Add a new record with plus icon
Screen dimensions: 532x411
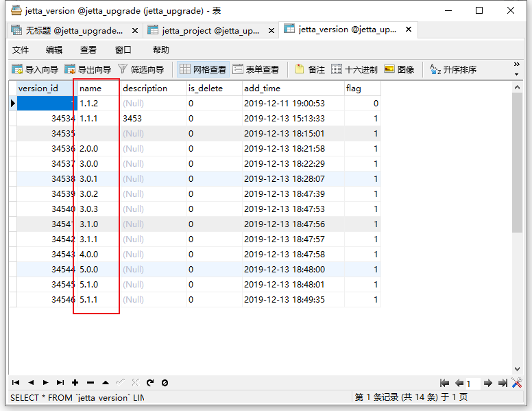[x=75, y=383]
